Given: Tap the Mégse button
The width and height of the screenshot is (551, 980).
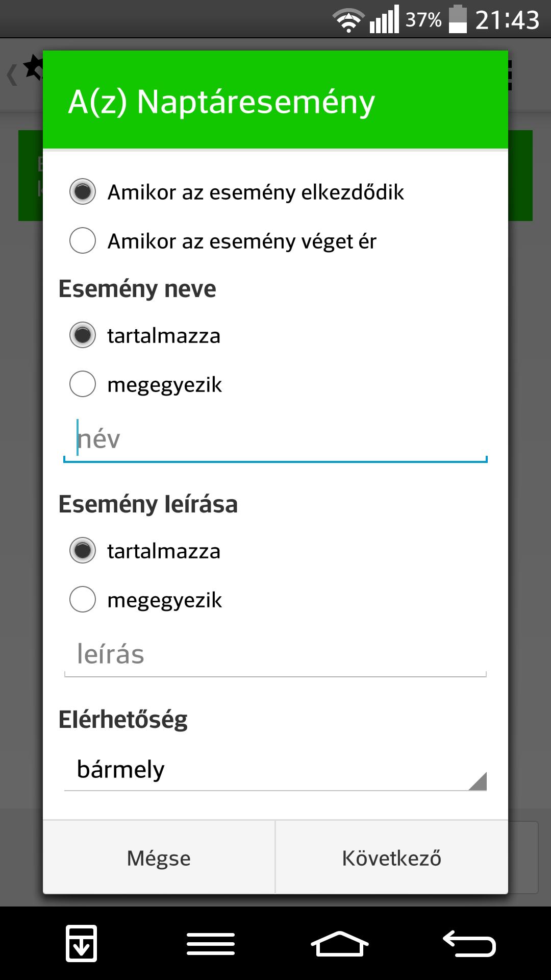Looking at the screenshot, I should click(159, 857).
